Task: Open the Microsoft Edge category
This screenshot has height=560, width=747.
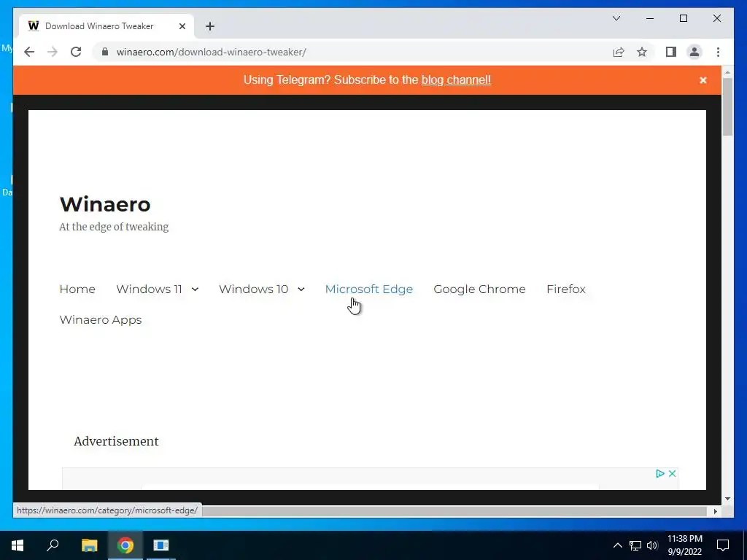Action: click(x=368, y=289)
